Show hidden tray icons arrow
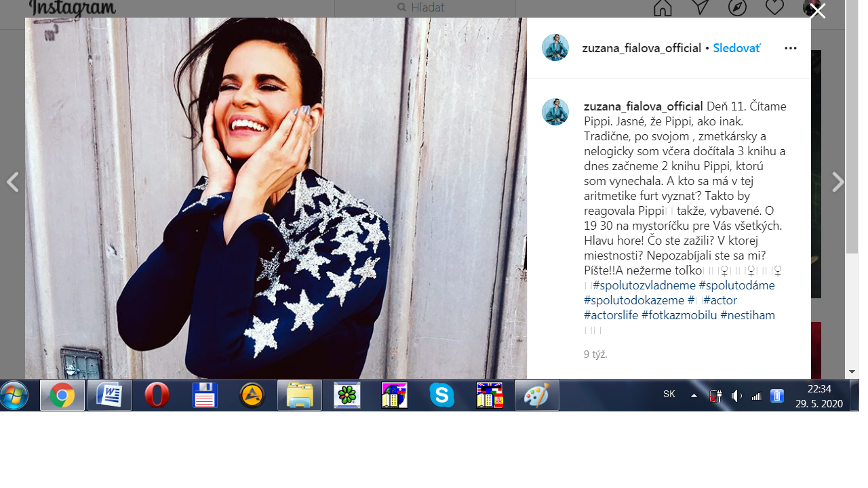The width and height of the screenshot is (868, 488). pos(694,396)
